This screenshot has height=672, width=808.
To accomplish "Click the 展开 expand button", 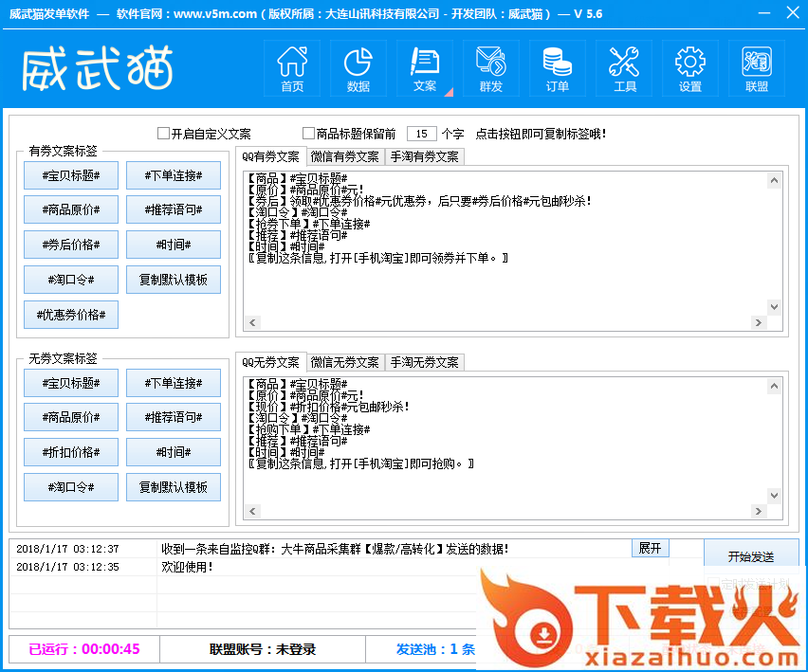I will pyautogui.click(x=651, y=548).
